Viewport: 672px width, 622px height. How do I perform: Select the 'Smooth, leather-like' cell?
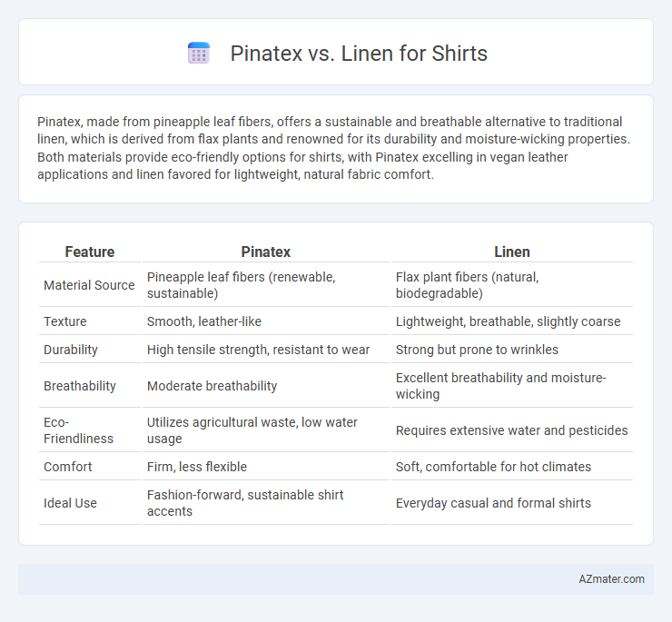(x=266, y=321)
